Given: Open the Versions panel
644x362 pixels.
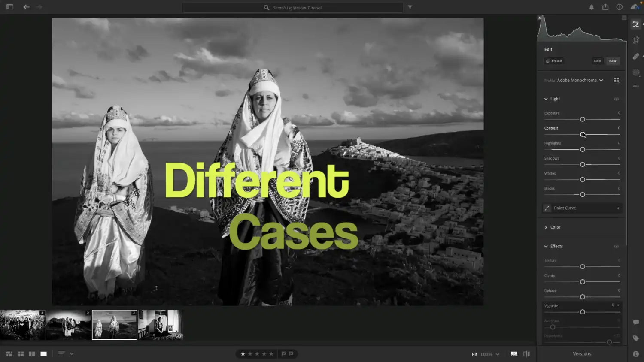Looking at the screenshot, I should pyautogui.click(x=582, y=353).
